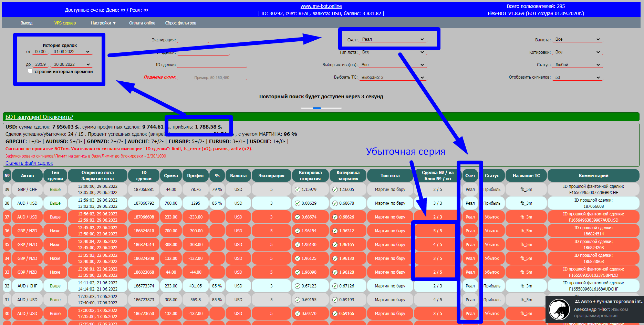Viewport: 644px width, 325px height.
Task: Click the Профит column header
Action: [x=196, y=175]
